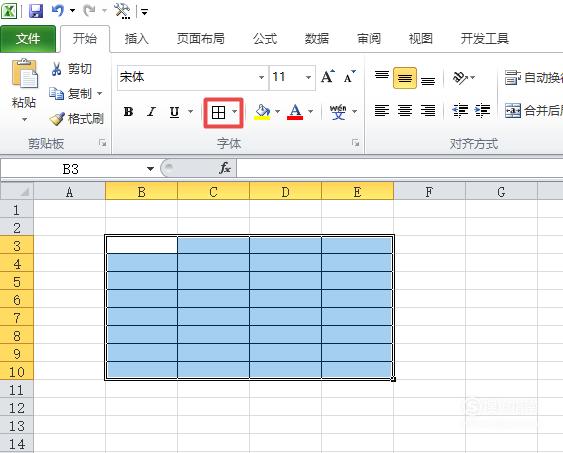563x453 pixels.
Task: Expand the Name Box dropdown arrow
Action: click(x=150, y=168)
